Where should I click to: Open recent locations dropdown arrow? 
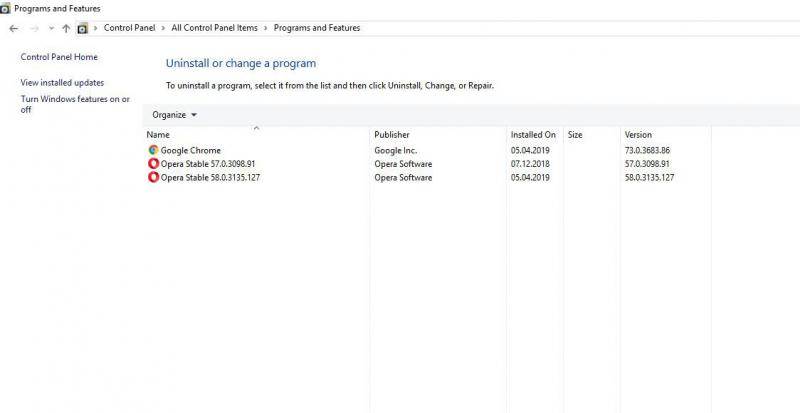(51, 28)
